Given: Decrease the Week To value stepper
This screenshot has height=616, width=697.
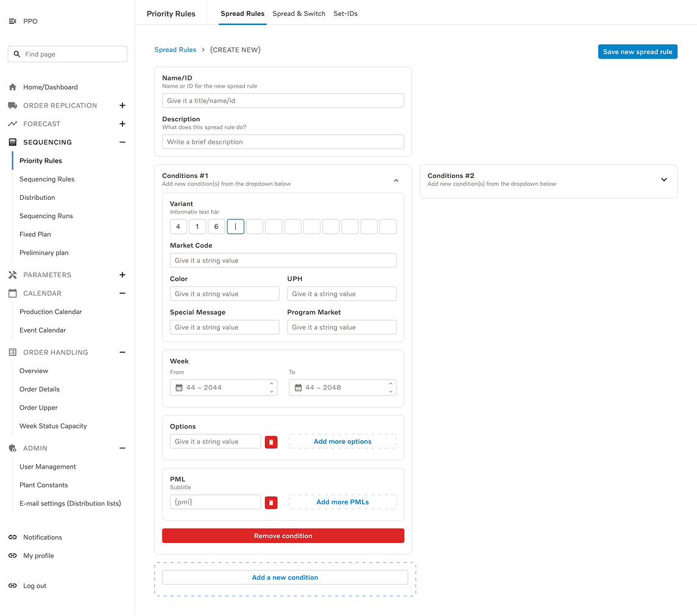Looking at the screenshot, I should tap(391, 392).
